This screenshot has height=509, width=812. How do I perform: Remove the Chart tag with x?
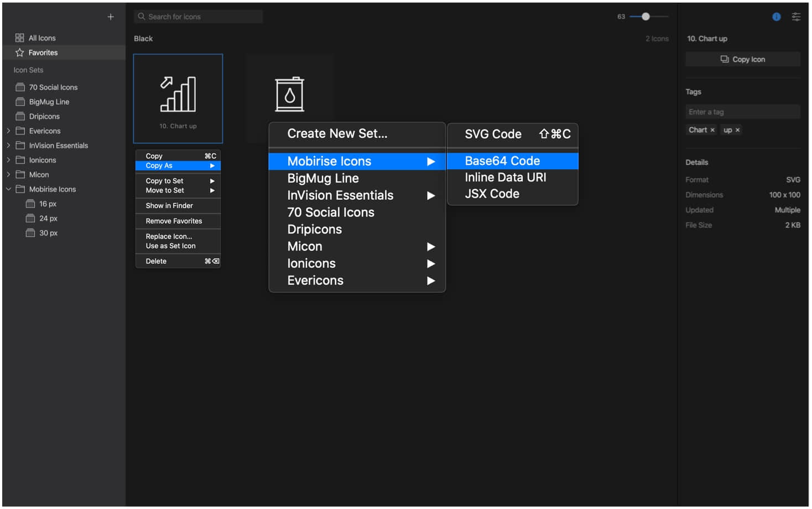[x=712, y=130]
